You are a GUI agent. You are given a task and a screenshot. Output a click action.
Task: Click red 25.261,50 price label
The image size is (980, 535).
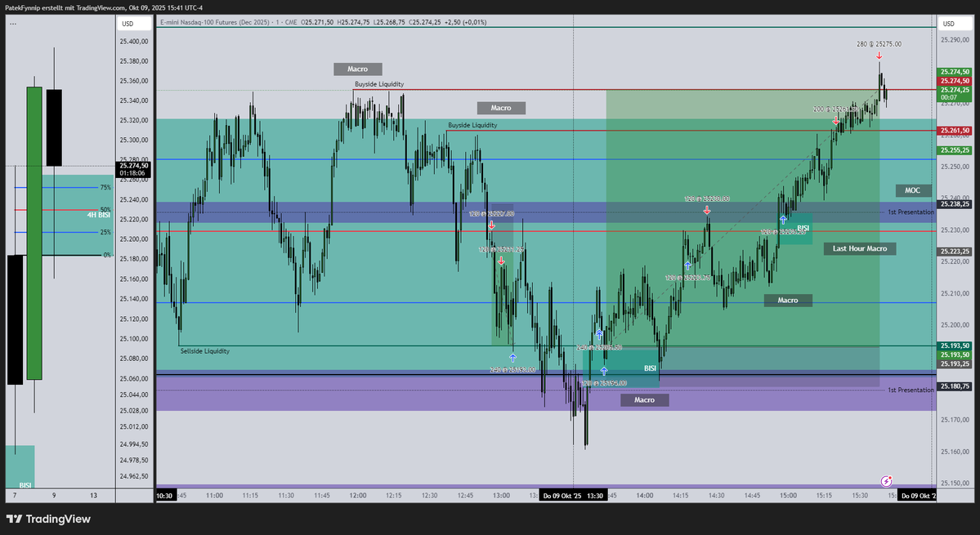point(955,132)
